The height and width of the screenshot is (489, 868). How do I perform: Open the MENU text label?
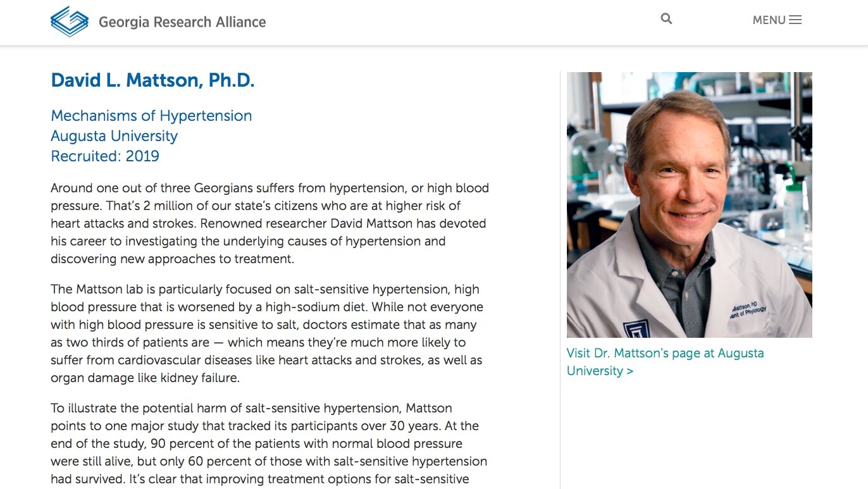pos(769,20)
